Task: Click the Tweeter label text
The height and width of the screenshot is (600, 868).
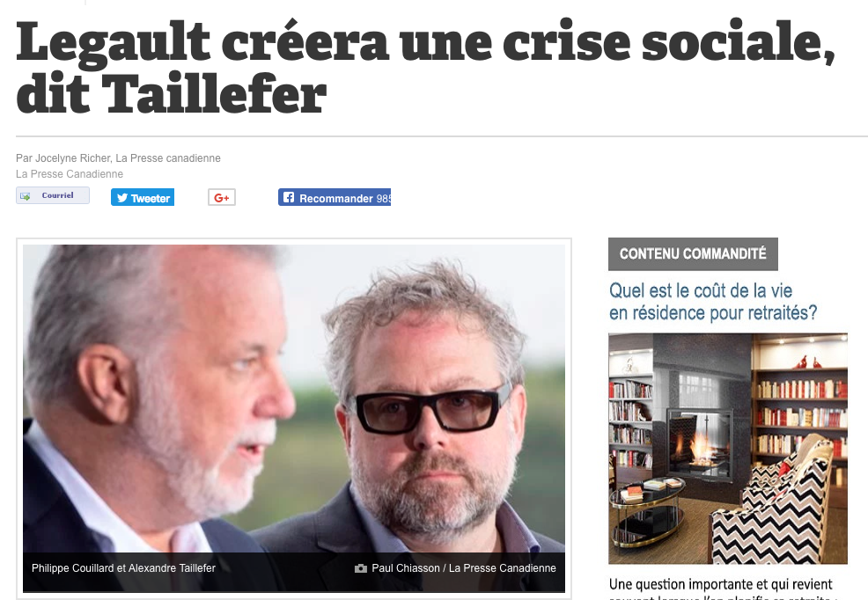Action: [x=151, y=199]
